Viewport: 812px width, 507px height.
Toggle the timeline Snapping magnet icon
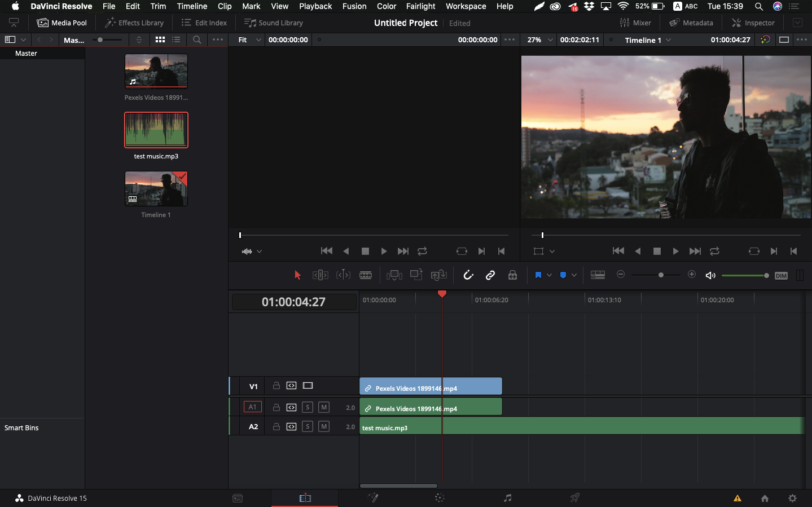point(468,275)
